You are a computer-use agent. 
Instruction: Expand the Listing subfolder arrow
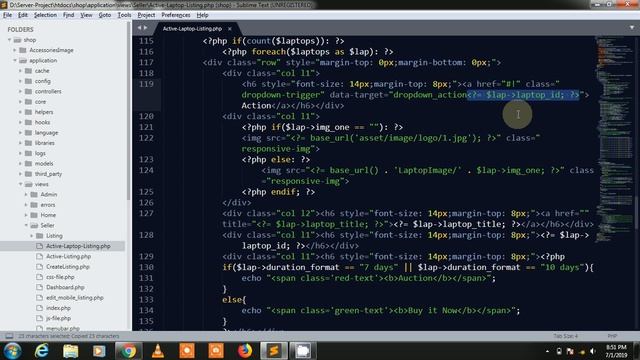32,236
